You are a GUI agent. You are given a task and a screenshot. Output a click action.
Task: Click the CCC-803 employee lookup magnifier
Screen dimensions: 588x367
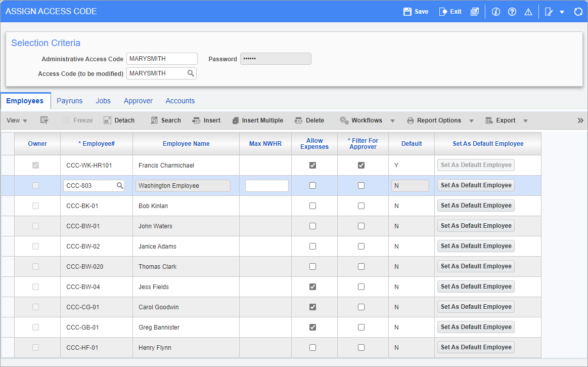coord(120,185)
